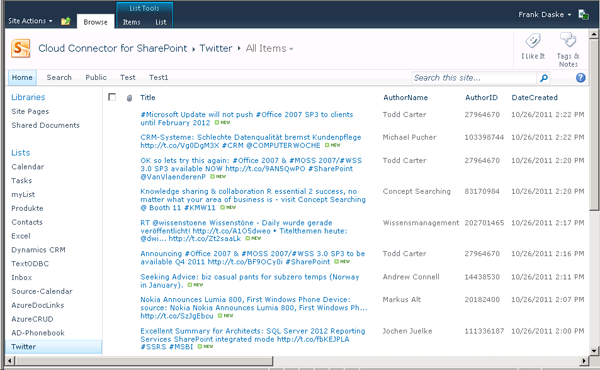Open the Lists heading link
600x370 pixels.
click(x=21, y=153)
